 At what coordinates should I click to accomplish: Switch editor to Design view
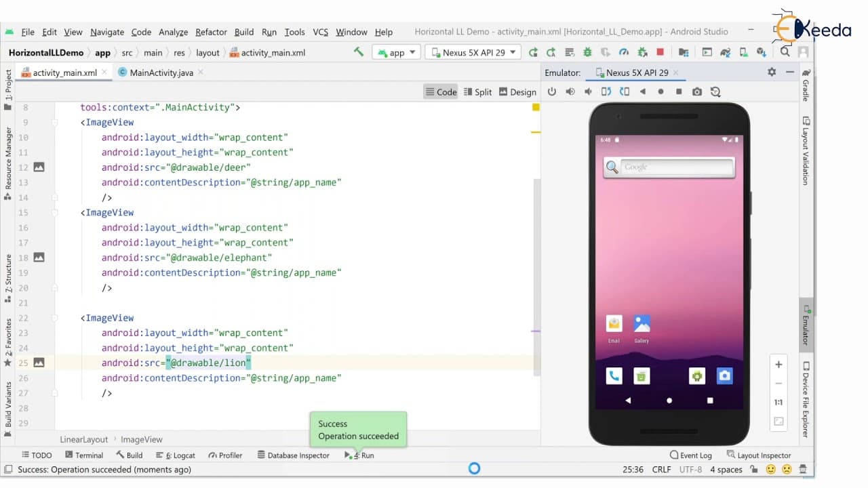point(517,92)
